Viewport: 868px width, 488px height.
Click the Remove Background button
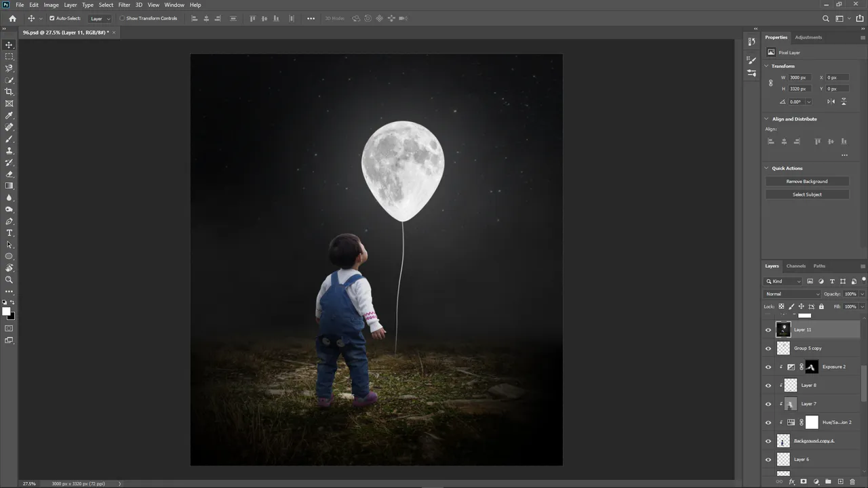point(807,182)
